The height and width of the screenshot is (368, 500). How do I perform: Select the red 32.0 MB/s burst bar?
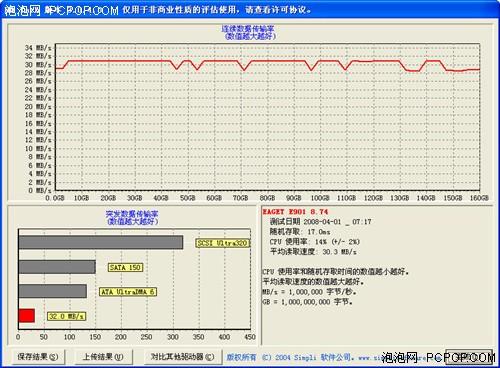(x=27, y=315)
